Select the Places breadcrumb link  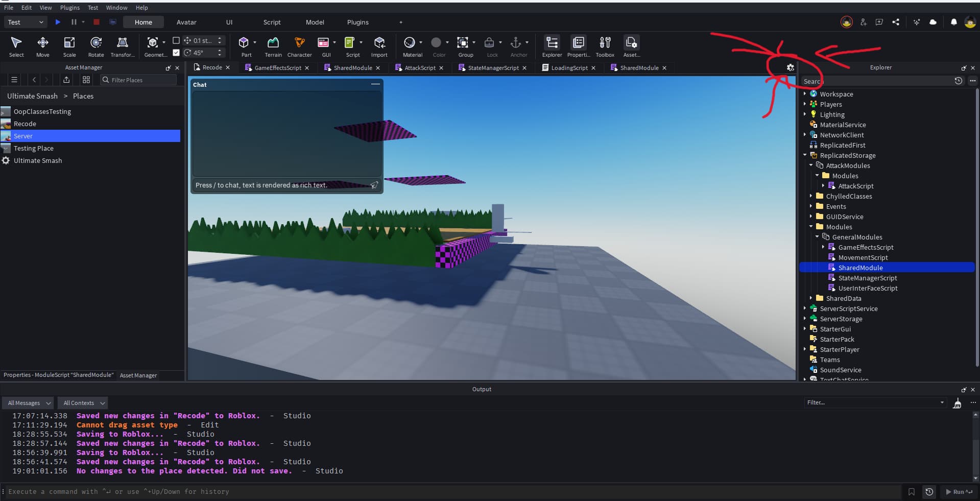pyautogui.click(x=83, y=96)
